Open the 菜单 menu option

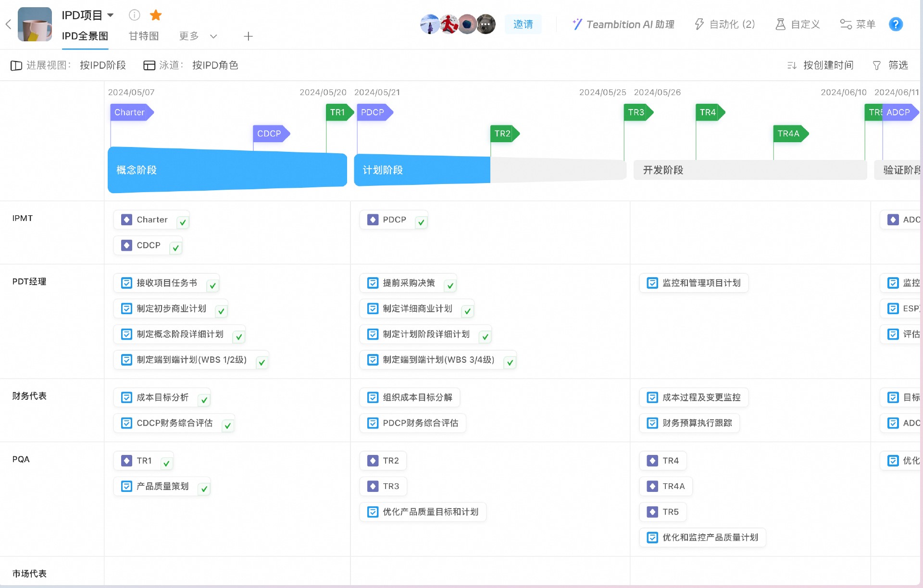(x=858, y=24)
